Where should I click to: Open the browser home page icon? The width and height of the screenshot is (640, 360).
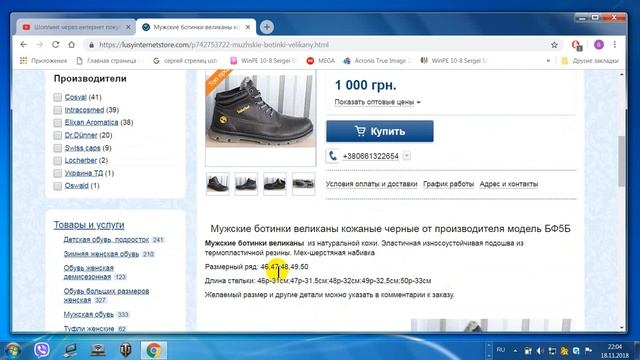pos(71,44)
